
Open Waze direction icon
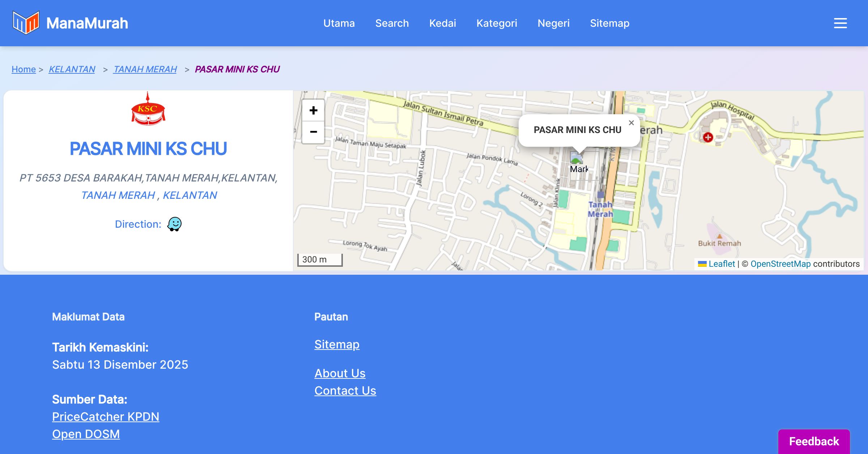click(174, 224)
